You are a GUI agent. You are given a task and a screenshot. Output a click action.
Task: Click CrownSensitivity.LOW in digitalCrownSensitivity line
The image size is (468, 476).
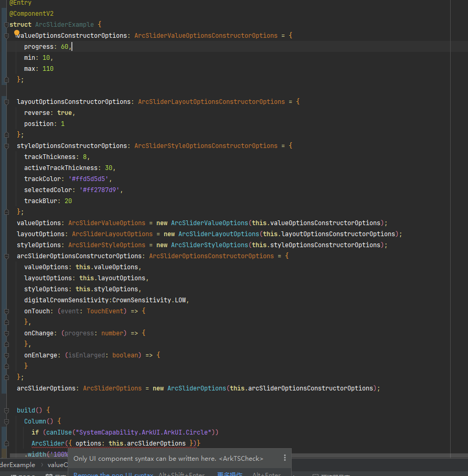[x=149, y=300]
